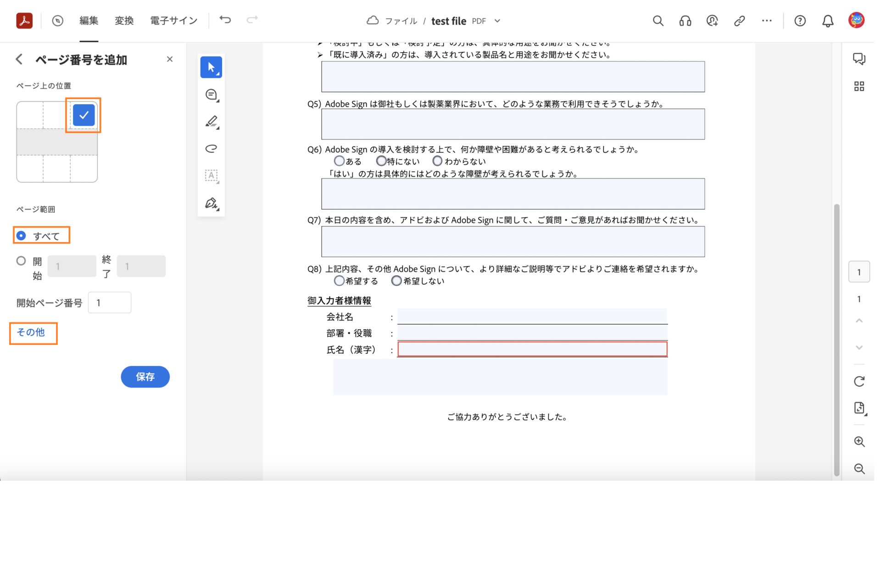Click the 開始 page number field

coord(72,266)
